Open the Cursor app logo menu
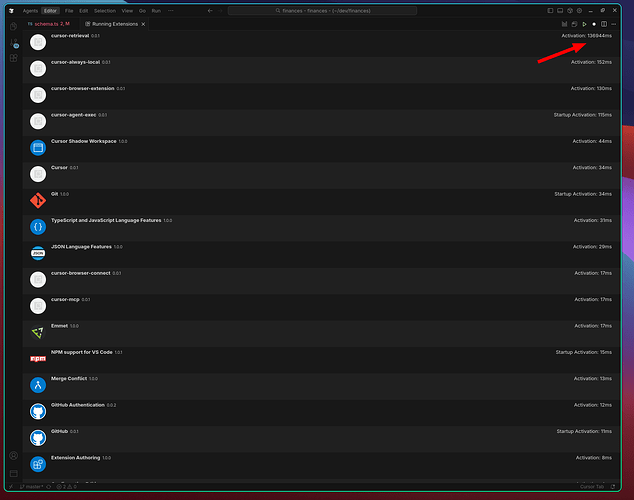This screenshot has width=634, height=500. coord(11,11)
